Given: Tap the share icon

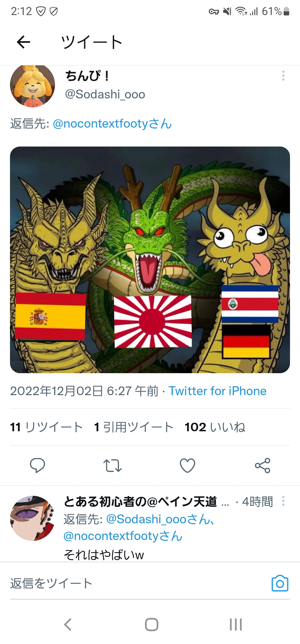Looking at the screenshot, I should tap(262, 465).
